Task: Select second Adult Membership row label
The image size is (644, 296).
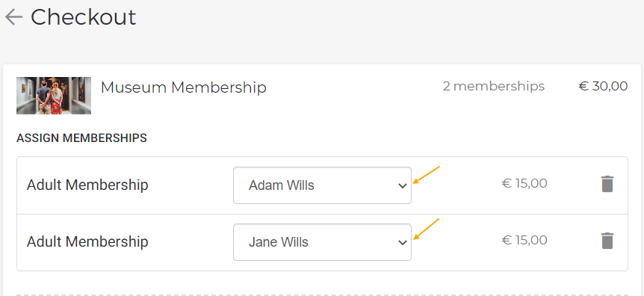Action: (x=87, y=241)
